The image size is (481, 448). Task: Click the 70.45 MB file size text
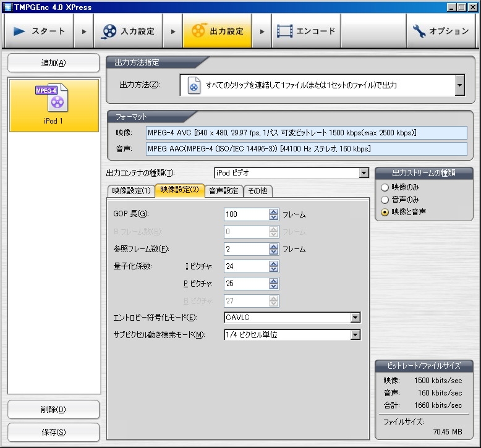point(448,432)
